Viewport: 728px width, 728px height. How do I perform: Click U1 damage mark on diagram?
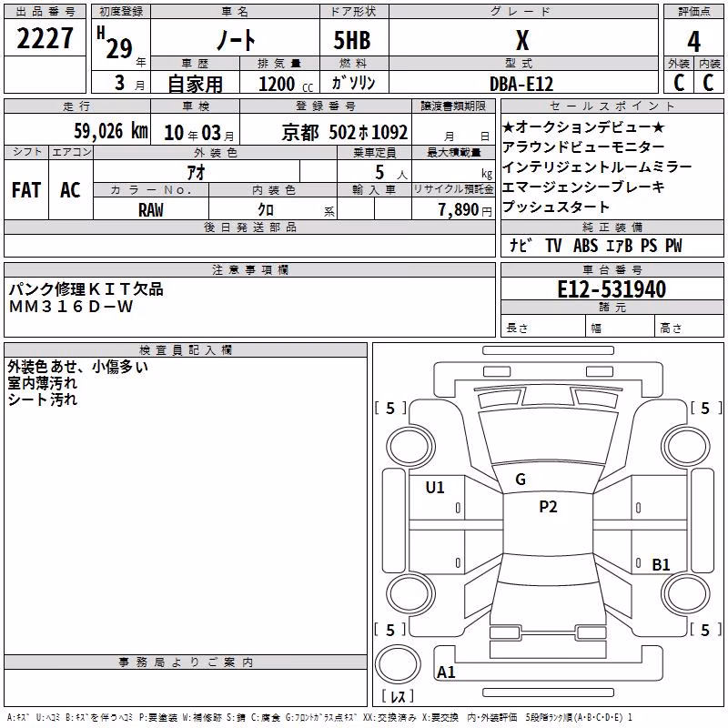pyautogui.click(x=435, y=488)
